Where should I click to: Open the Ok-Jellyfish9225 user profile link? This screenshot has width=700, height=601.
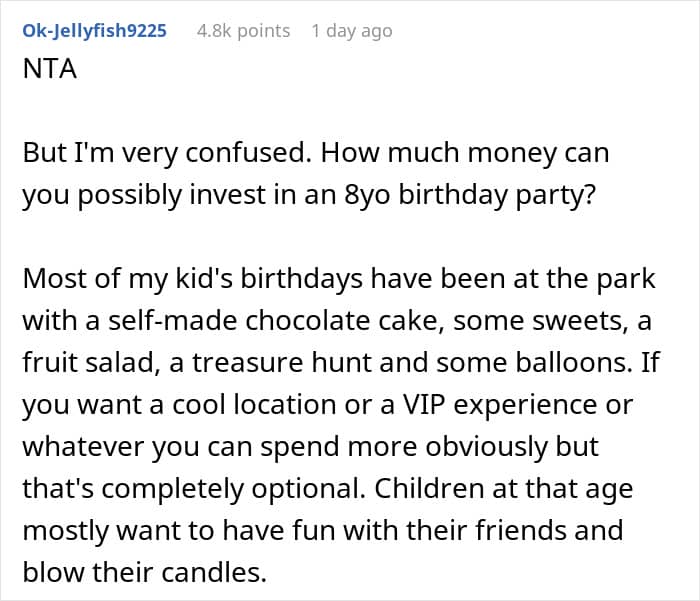(x=94, y=31)
